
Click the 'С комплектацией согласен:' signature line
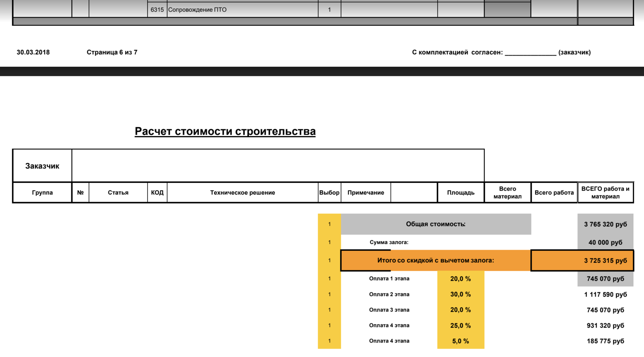pos(484,52)
